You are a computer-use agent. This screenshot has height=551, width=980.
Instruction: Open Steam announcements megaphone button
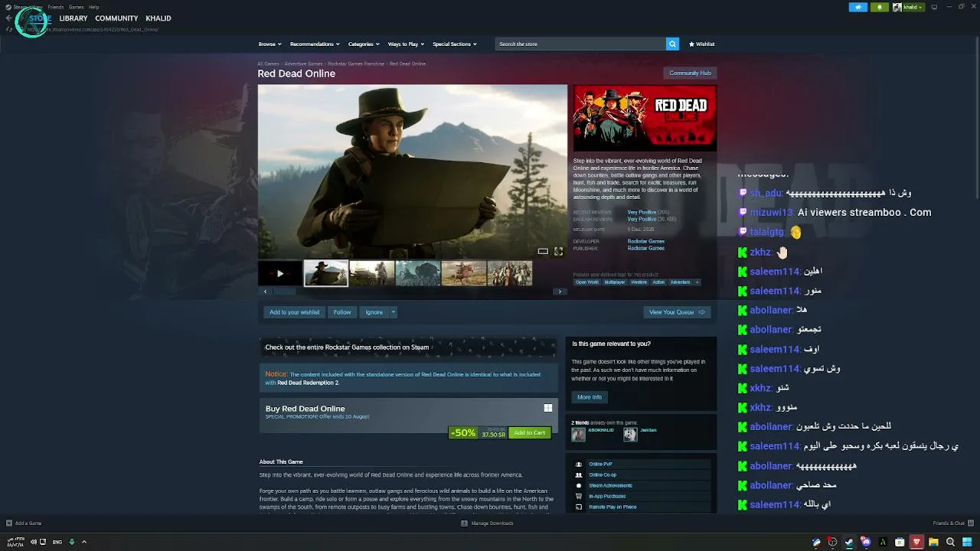coord(857,7)
